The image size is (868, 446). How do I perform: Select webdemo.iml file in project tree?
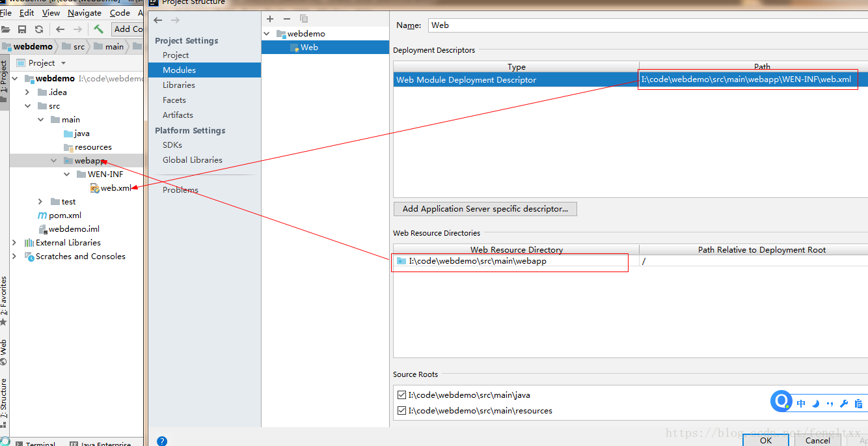(x=69, y=229)
